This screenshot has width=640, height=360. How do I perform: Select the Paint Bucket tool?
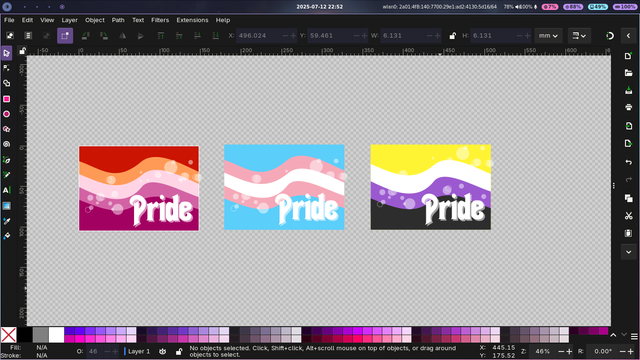pyautogui.click(x=7, y=236)
